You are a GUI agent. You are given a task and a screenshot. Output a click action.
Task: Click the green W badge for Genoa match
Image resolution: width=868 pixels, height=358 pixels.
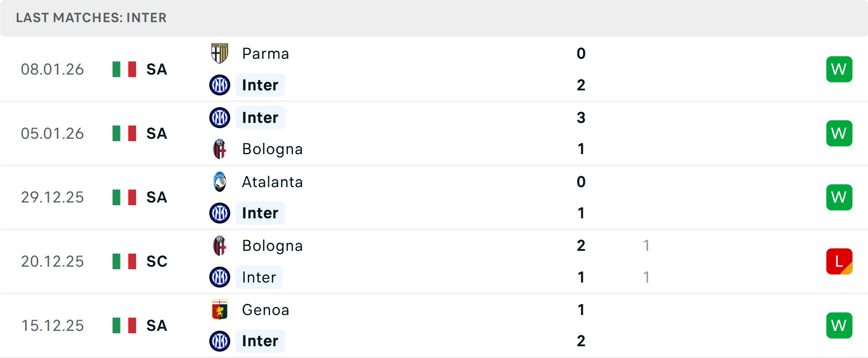pyautogui.click(x=839, y=325)
